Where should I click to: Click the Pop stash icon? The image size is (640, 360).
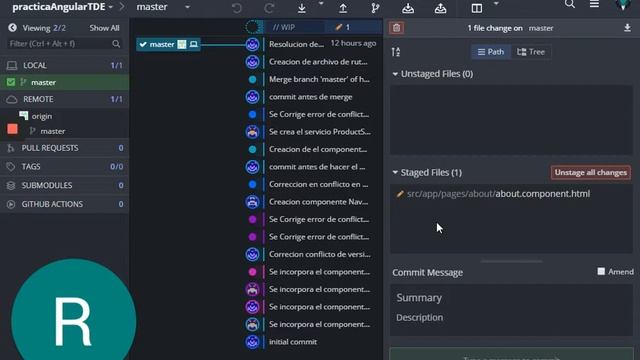coord(440,8)
